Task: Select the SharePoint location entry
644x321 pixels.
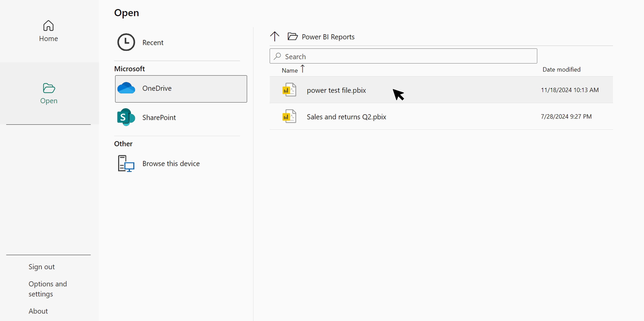Action: pyautogui.click(x=159, y=117)
